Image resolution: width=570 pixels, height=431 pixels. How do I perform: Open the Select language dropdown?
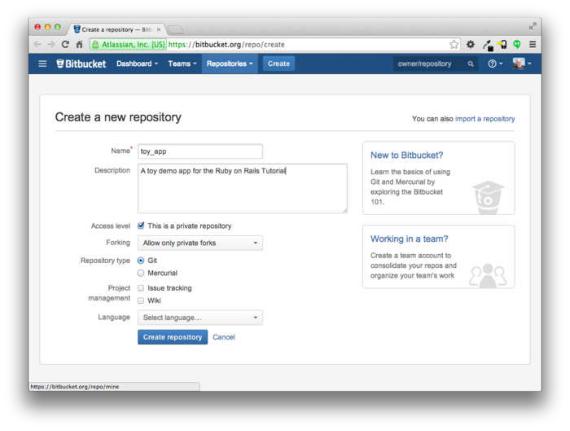coord(200,318)
